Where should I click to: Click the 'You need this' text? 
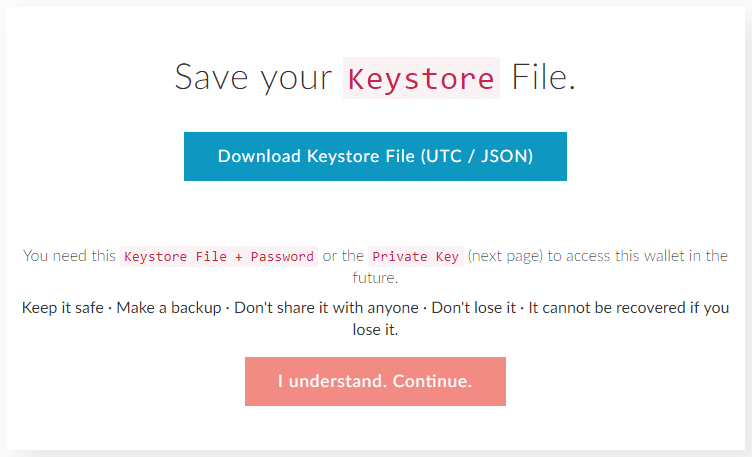tap(69, 256)
